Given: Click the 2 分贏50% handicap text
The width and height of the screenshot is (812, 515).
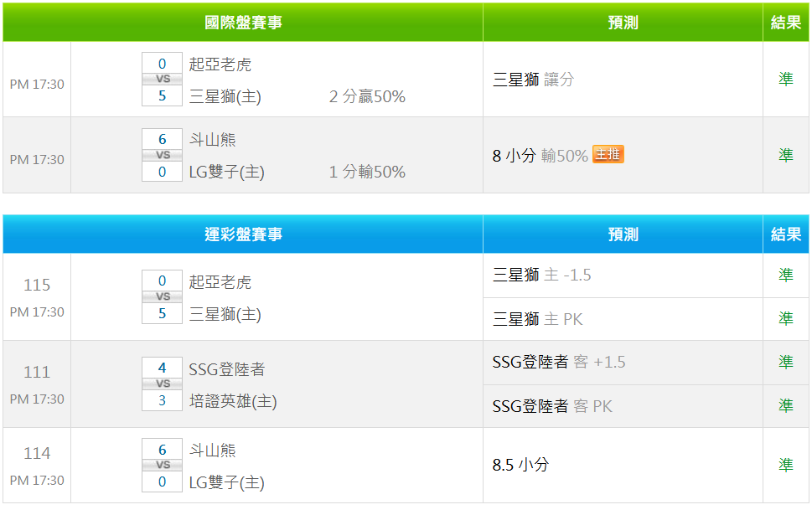Looking at the screenshot, I should click(367, 97).
